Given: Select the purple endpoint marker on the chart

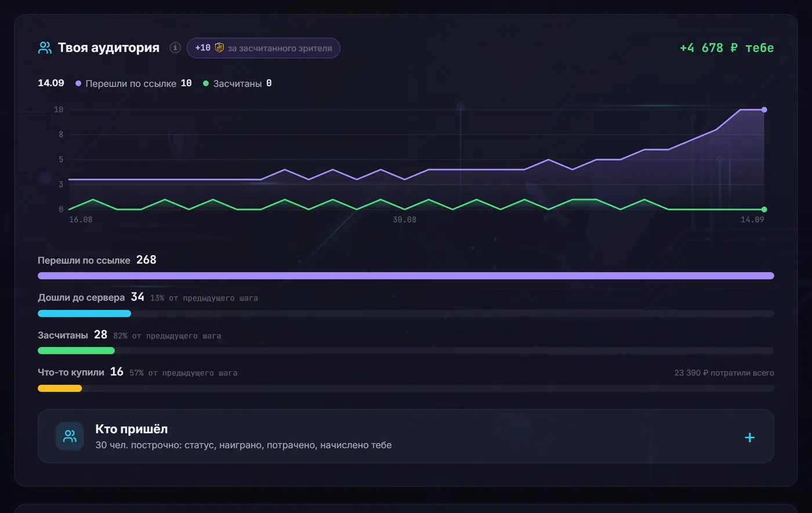Looking at the screenshot, I should click(764, 110).
